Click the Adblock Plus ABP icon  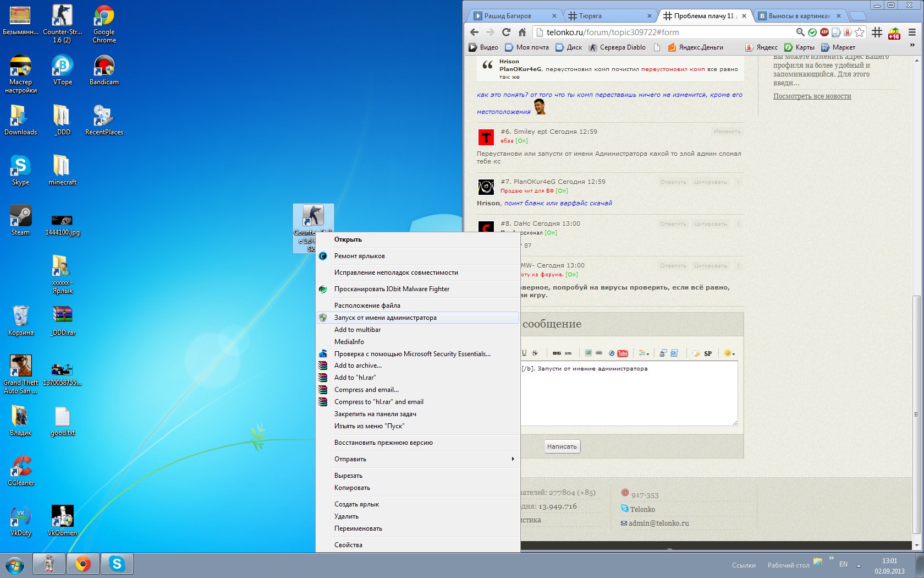824,32
